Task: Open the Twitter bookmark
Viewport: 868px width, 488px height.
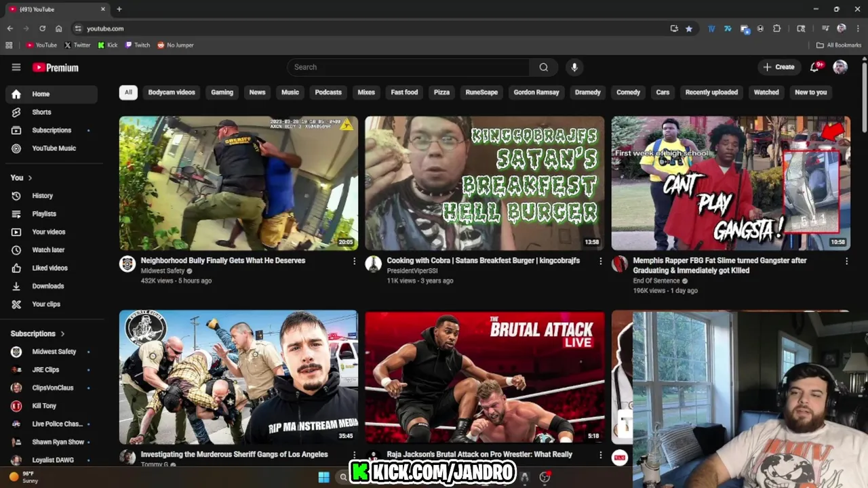Action: point(77,45)
